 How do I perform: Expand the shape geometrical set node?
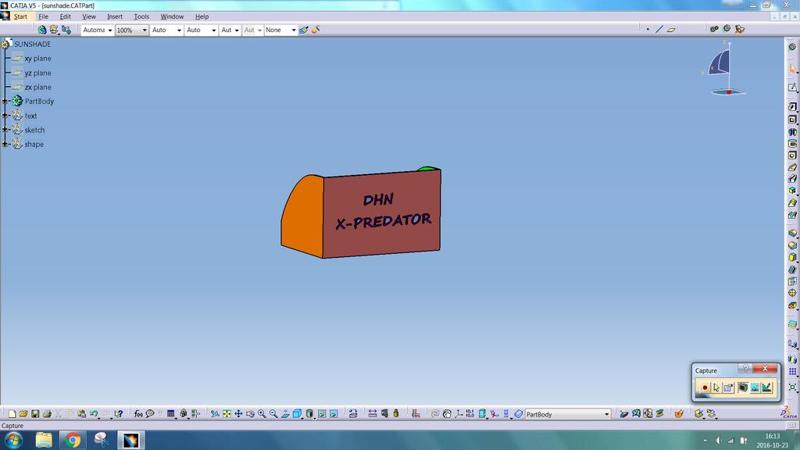tap(5, 144)
